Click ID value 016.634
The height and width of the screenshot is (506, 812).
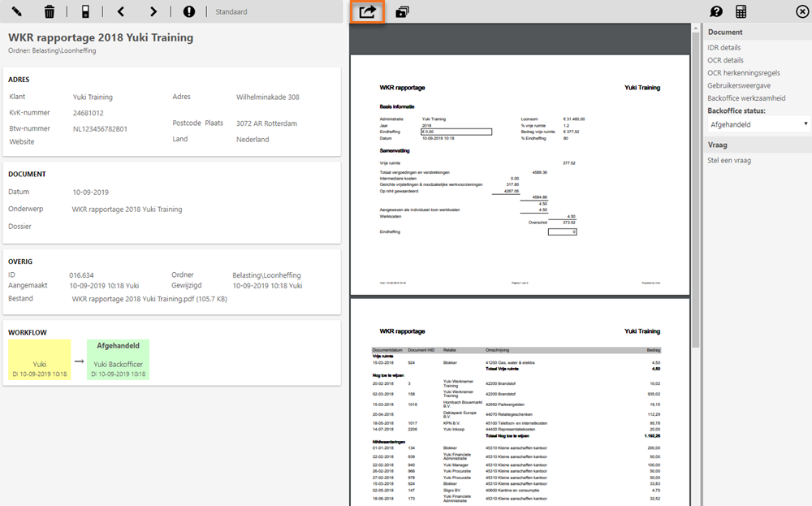(81, 275)
